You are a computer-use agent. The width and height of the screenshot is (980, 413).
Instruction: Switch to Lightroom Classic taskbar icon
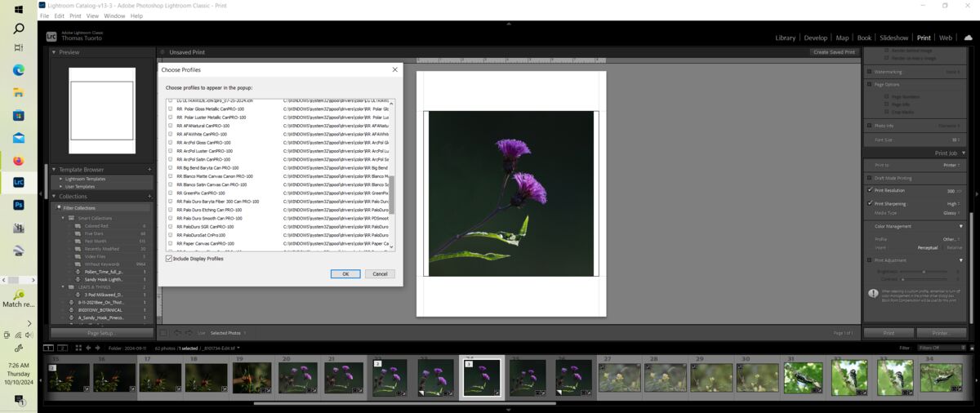pyautogui.click(x=19, y=183)
